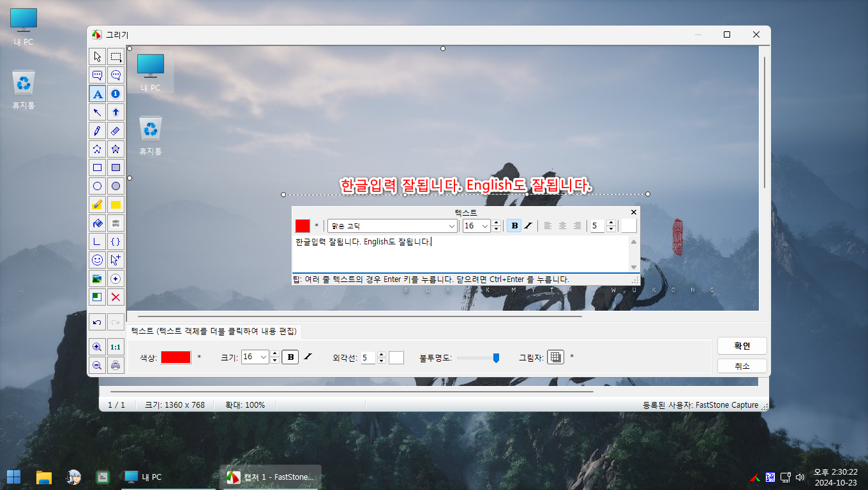Choose the filled star polygon tool
Screen dimensions: 868x490
[116, 149]
